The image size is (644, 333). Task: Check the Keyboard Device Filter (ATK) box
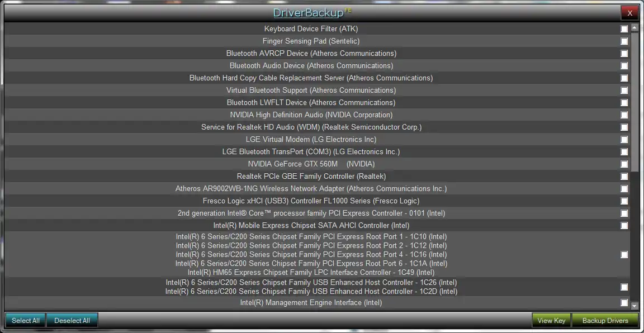(x=624, y=28)
